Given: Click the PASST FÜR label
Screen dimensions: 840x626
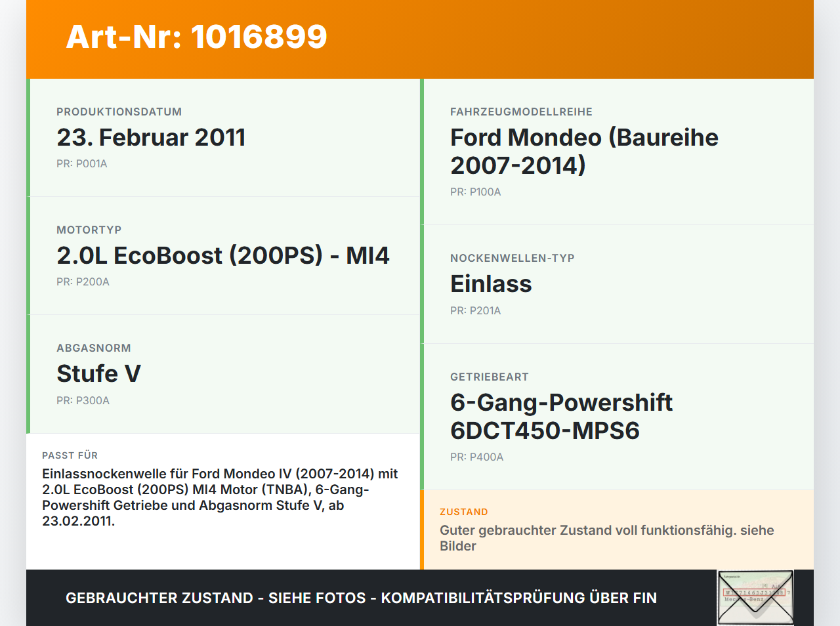Looking at the screenshot, I should pyautogui.click(x=70, y=455).
